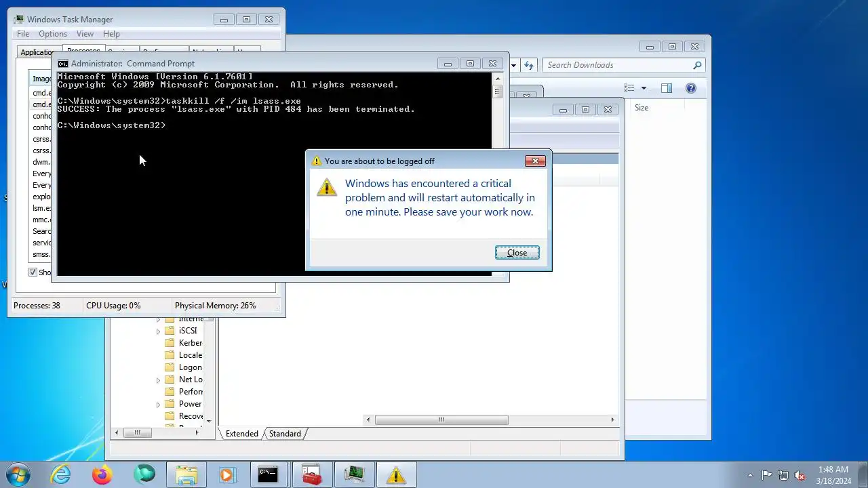Switch to Task Manager taskbar button
The image size is (868, 488).
(x=354, y=475)
